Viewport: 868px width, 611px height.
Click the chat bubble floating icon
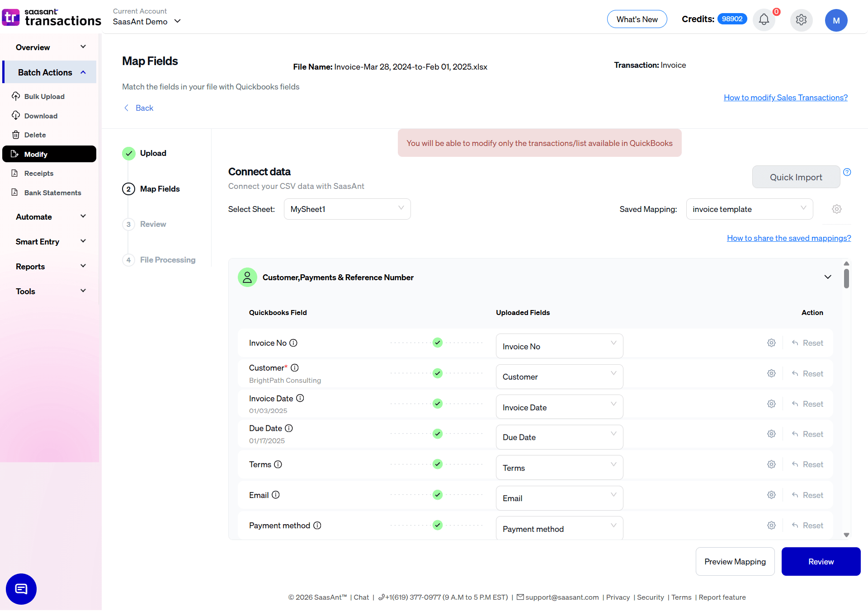(21, 589)
